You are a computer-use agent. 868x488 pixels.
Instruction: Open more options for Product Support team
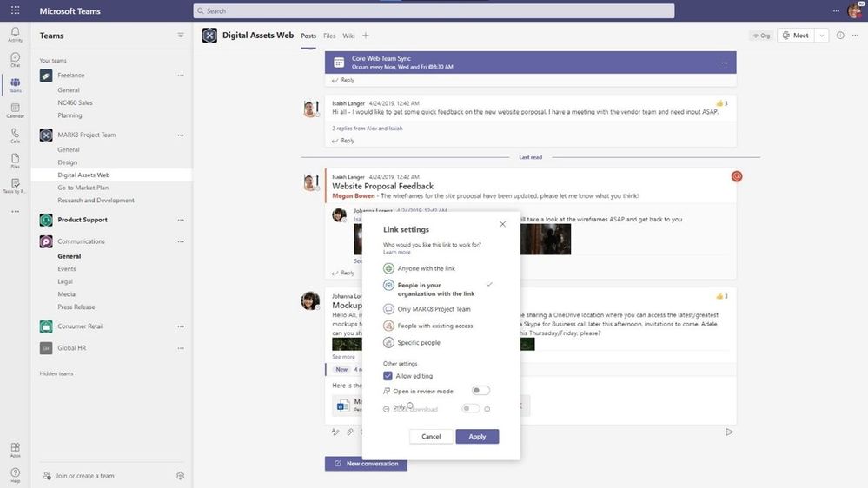[181, 220]
